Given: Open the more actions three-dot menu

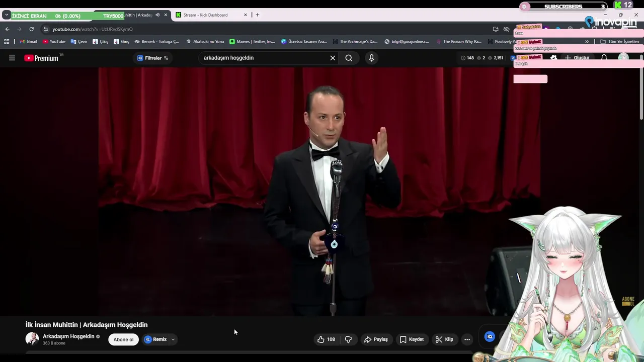Looking at the screenshot, I should (x=467, y=339).
